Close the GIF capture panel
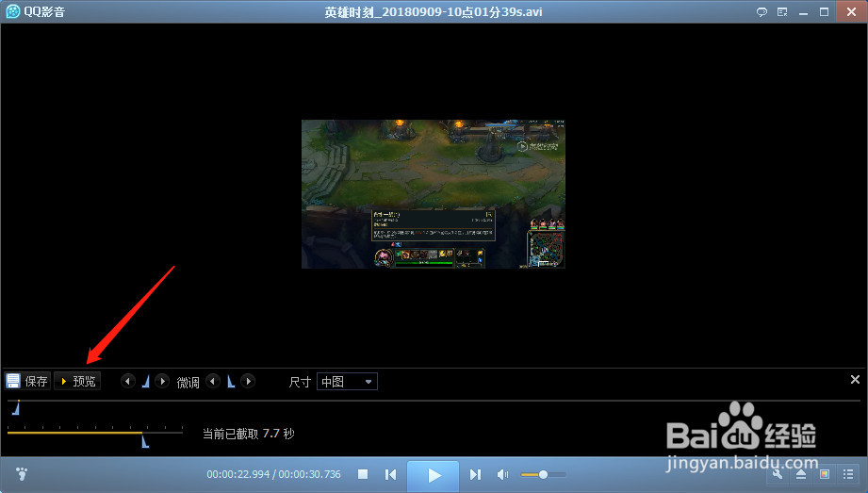Screen dimensions: 868x493 coord(855,380)
